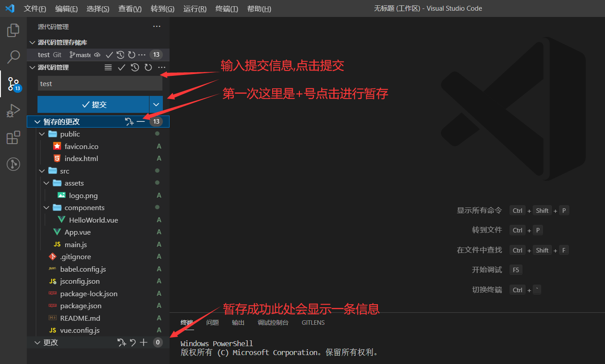
Task: Click the commit message input containing test
Action: point(100,83)
